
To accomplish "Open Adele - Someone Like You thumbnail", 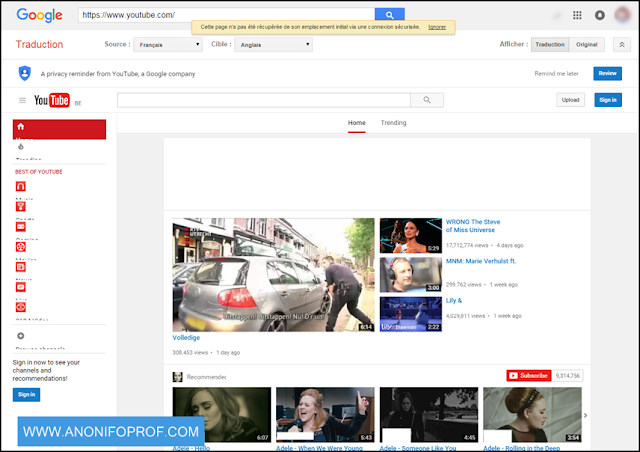I will pyautogui.click(x=429, y=415).
